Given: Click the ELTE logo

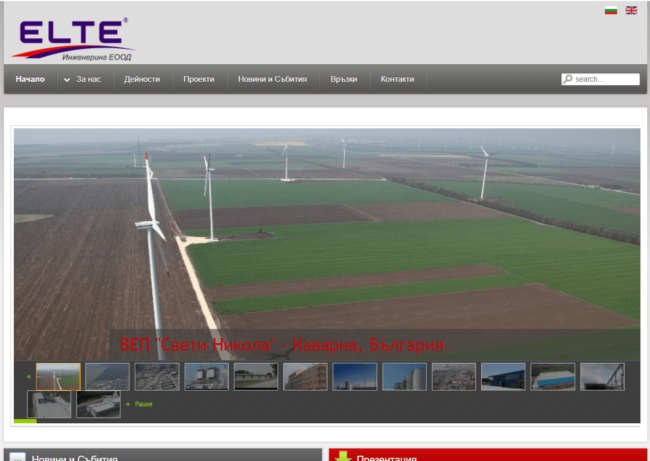Looking at the screenshot, I should tap(72, 38).
